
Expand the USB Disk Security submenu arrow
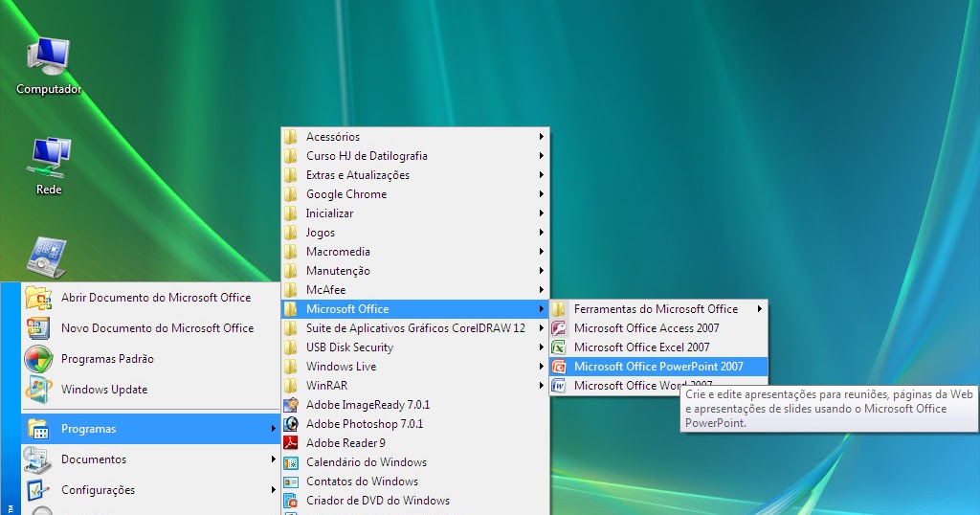(542, 347)
